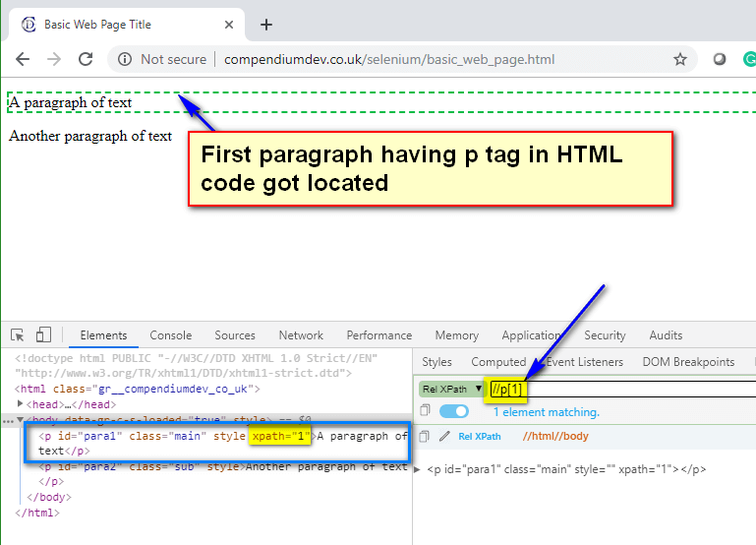The image size is (756, 545).
Task: Click the address bar URL
Action: (389, 59)
